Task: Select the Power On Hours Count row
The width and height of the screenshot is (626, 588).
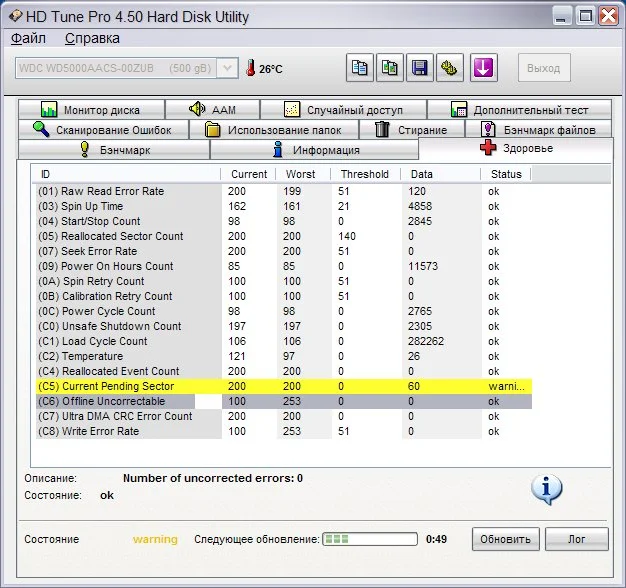Action: pyautogui.click(x=284, y=266)
